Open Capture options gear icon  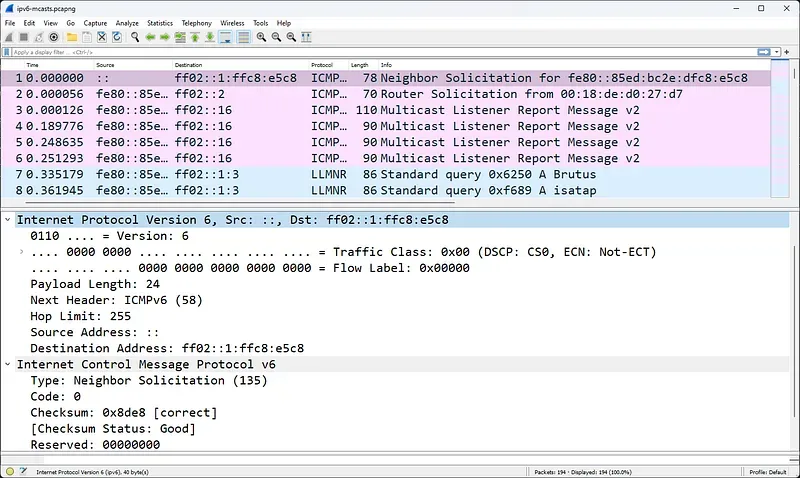(54, 37)
